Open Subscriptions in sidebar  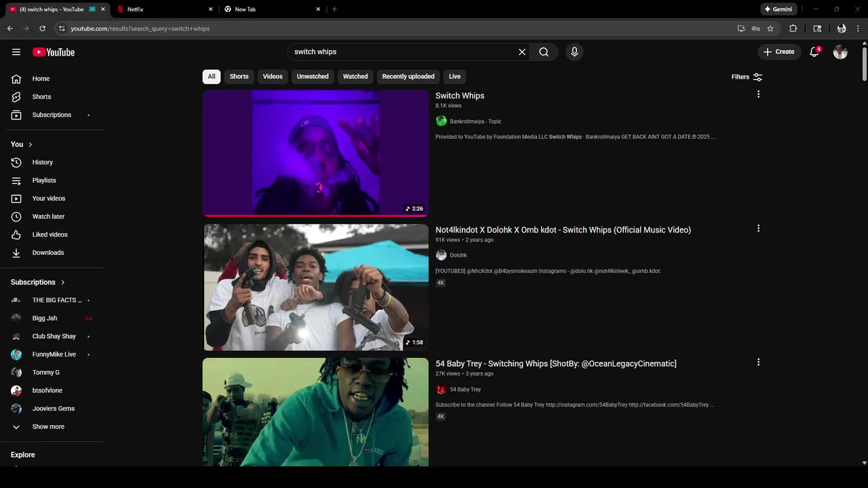[52, 115]
